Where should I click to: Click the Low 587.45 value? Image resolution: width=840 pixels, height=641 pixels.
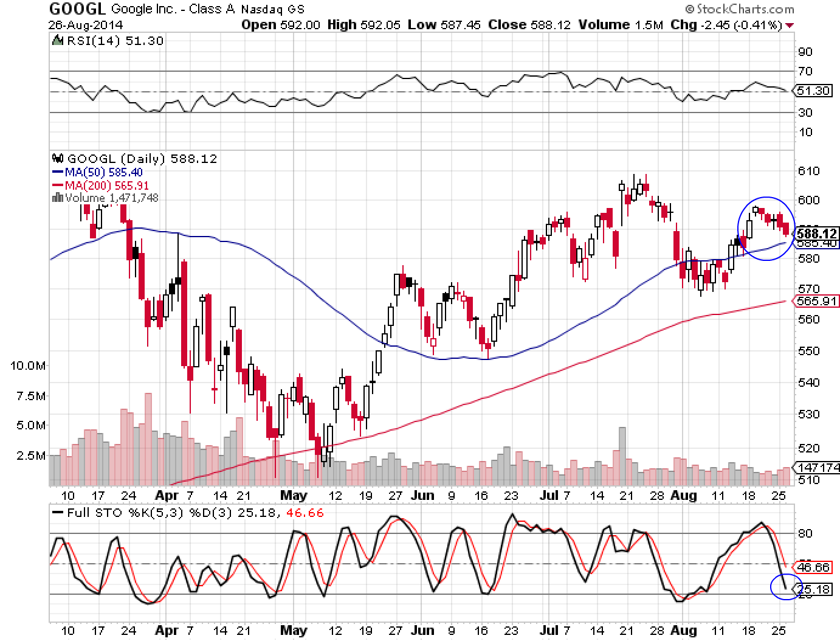coord(444,25)
